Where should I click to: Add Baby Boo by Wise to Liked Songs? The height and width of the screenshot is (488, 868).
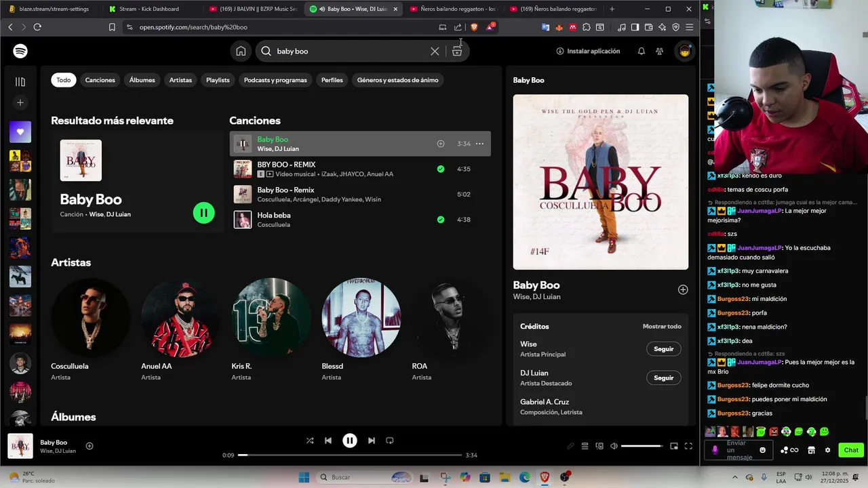coord(441,144)
